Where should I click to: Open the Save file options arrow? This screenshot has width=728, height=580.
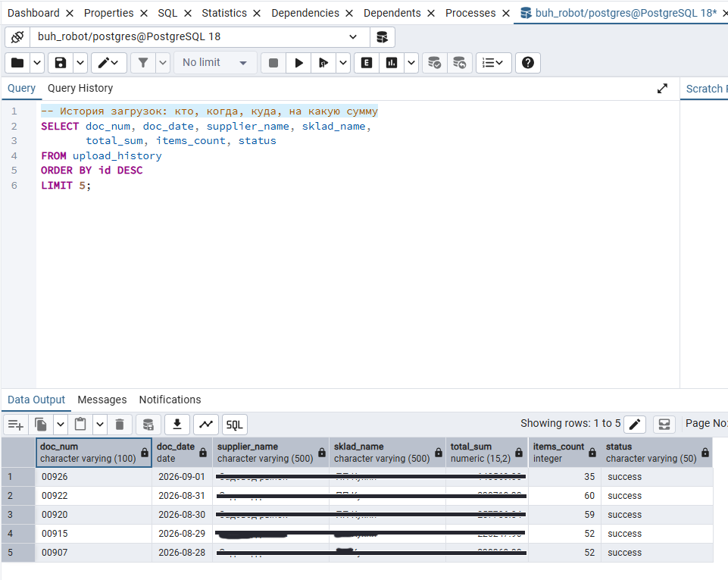click(x=80, y=63)
